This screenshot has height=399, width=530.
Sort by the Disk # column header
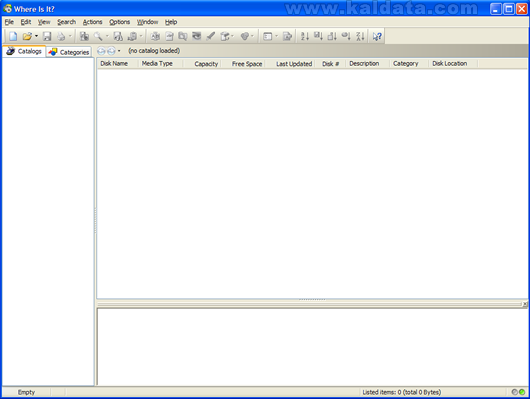pos(330,64)
